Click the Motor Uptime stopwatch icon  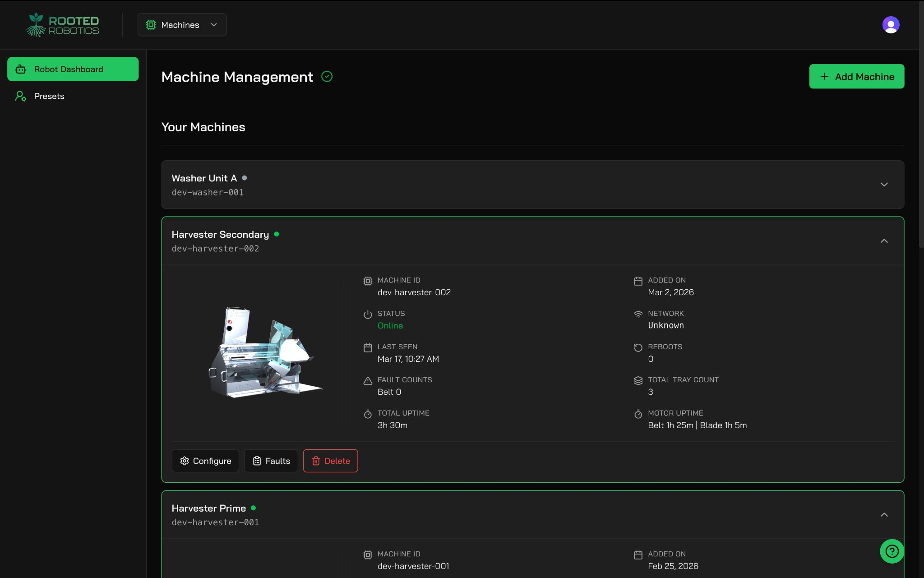[638, 414]
